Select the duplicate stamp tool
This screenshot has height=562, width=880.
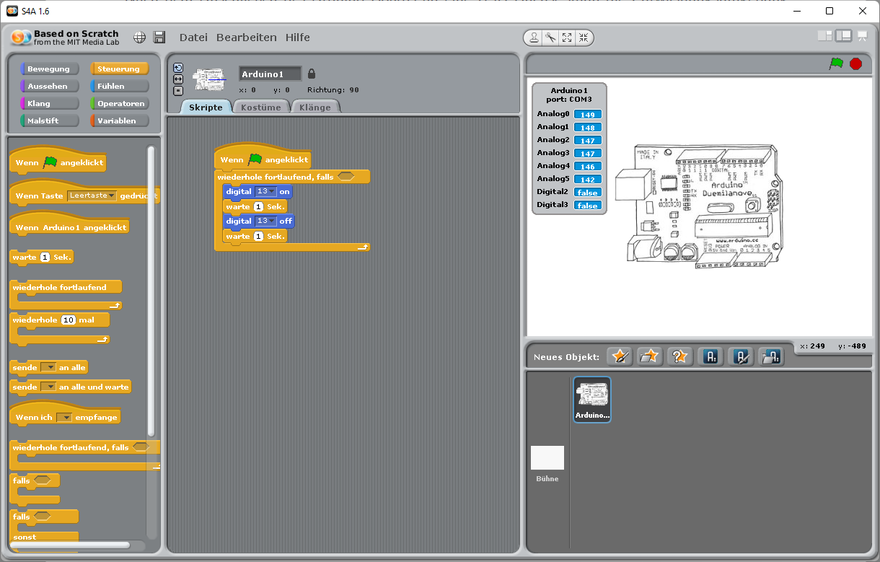[x=534, y=37]
